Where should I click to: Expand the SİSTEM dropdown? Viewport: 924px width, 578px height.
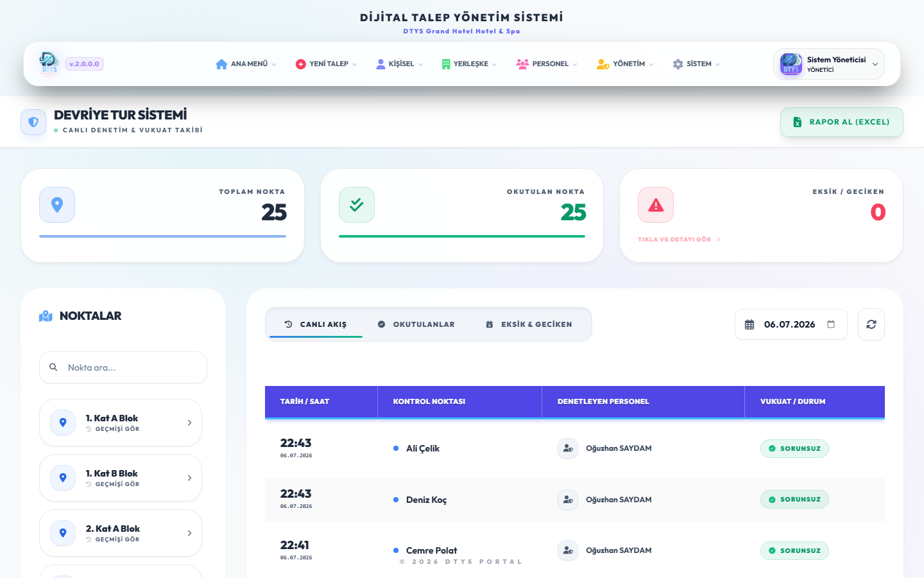717,64
